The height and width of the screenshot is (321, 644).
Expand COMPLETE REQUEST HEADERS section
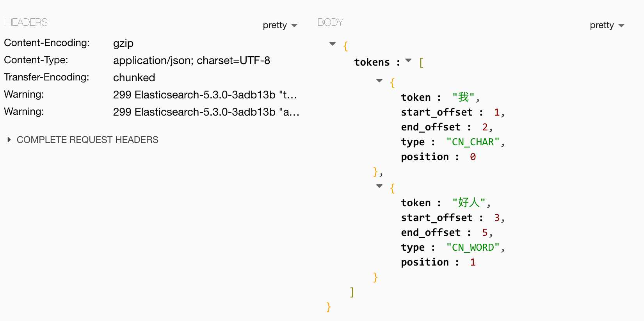(83, 140)
